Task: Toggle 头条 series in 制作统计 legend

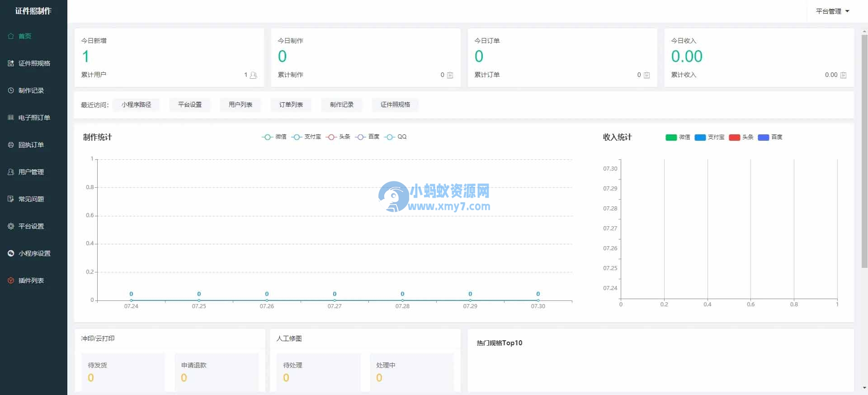Action: [x=338, y=137]
